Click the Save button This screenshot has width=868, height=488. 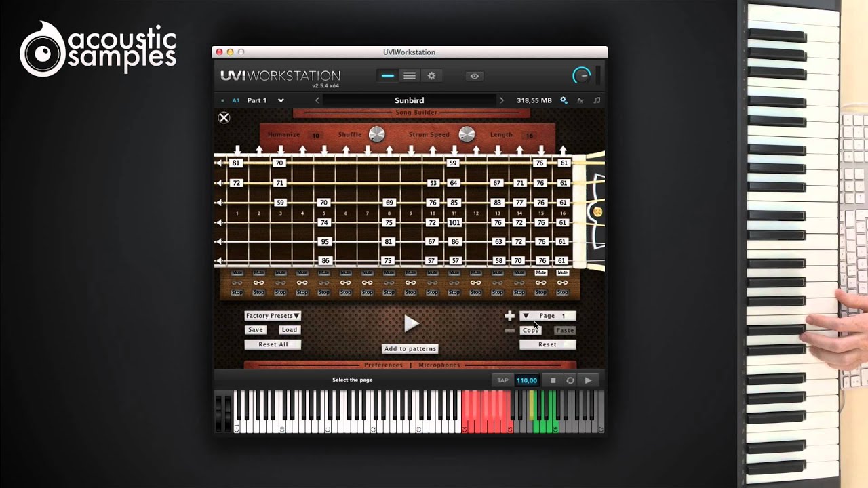point(256,330)
